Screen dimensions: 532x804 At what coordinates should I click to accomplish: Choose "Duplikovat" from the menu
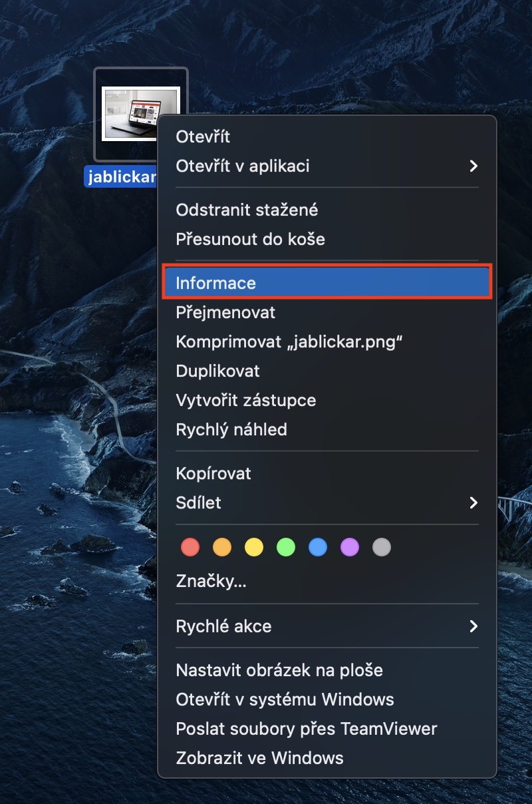(217, 371)
